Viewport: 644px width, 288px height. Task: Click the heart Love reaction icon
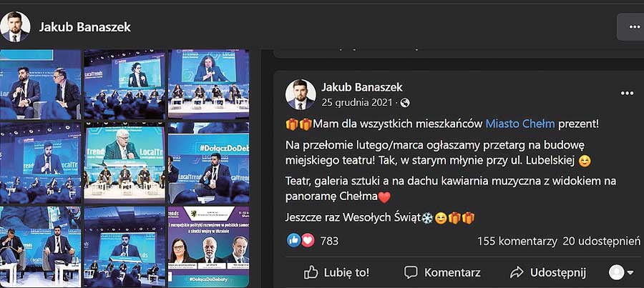point(308,240)
